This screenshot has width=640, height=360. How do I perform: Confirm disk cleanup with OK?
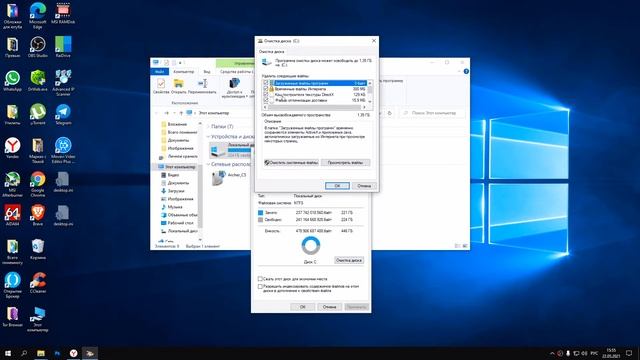(337, 186)
